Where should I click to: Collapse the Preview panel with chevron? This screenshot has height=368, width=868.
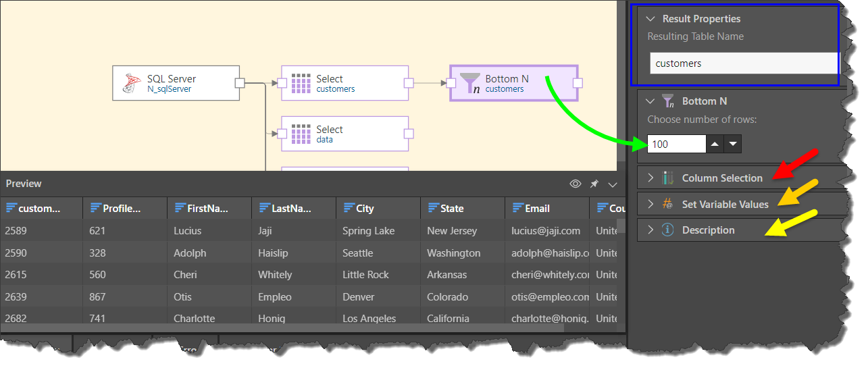click(x=613, y=184)
